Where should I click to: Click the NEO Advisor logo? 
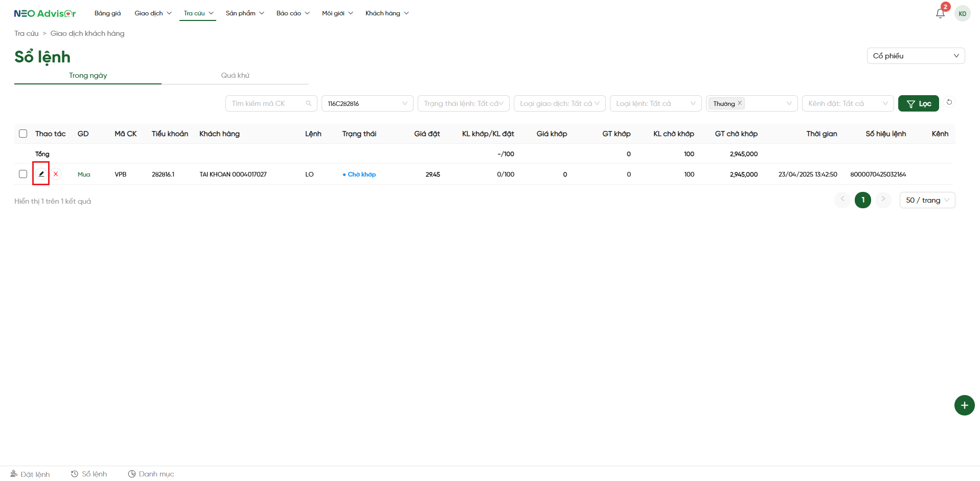coord(45,13)
